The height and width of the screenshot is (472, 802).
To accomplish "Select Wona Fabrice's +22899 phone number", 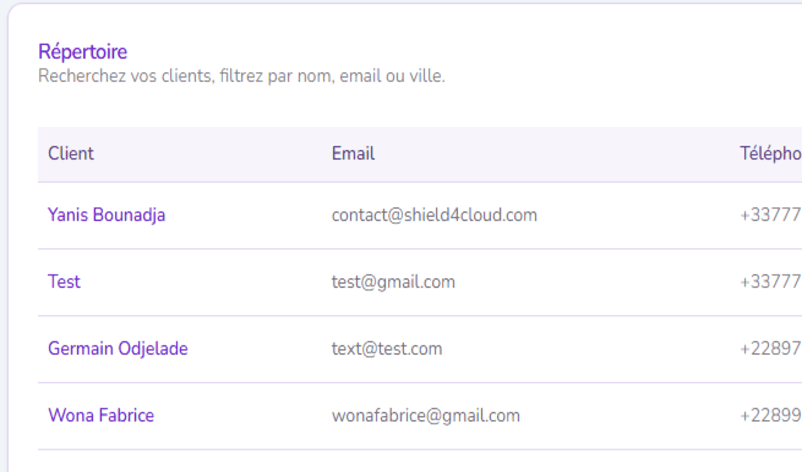I will tap(770, 416).
